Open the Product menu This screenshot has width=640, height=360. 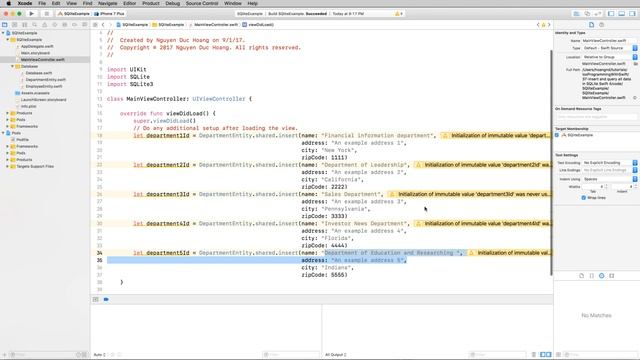151,3
